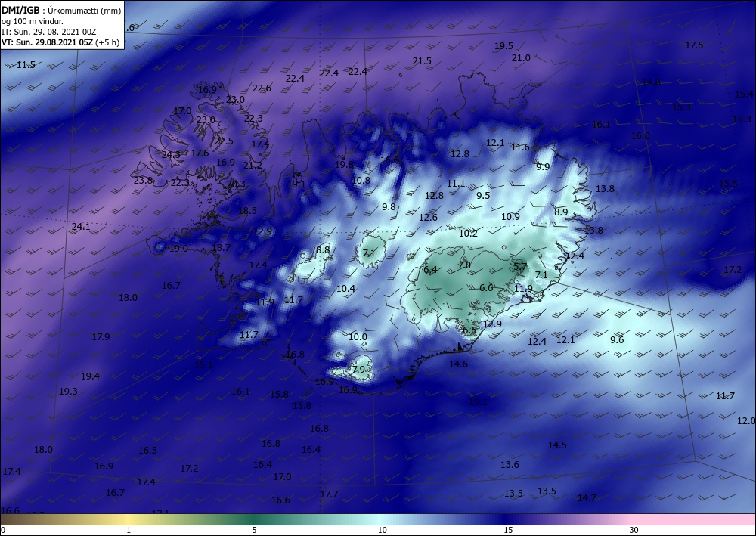
Task: Click the 5.7 value on the map
Action: pos(520,266)
